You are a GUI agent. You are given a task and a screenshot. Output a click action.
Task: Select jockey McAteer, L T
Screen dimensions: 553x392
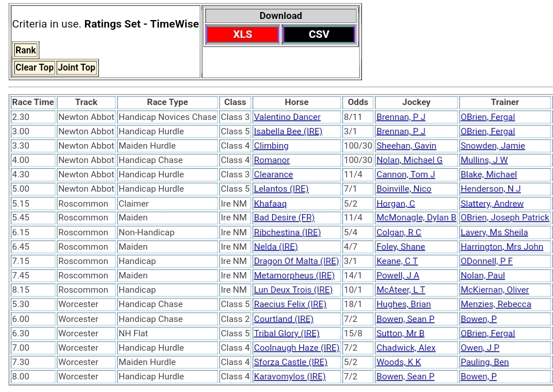pyautogui.click(x=401, y=290)
